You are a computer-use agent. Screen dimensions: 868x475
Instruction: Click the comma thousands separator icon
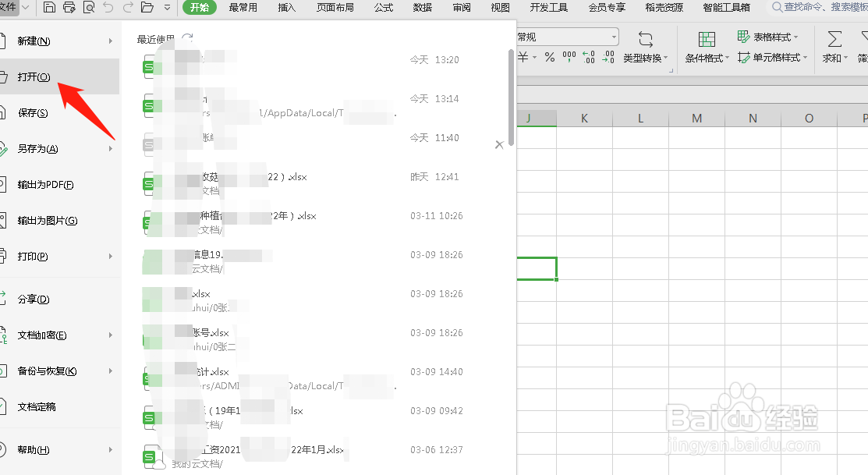tap(570, 57)
